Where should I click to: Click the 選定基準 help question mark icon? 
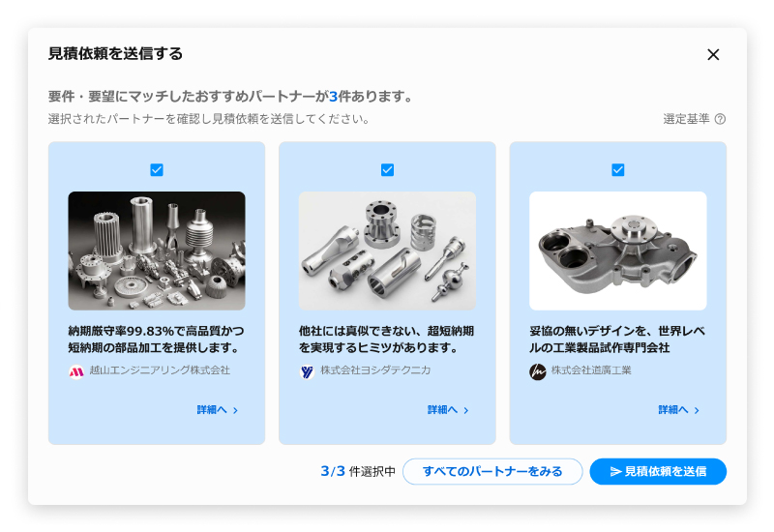(x=720, y=119)
